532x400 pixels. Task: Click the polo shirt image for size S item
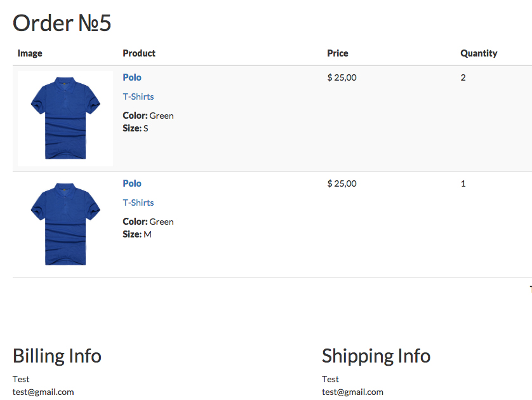65,118
